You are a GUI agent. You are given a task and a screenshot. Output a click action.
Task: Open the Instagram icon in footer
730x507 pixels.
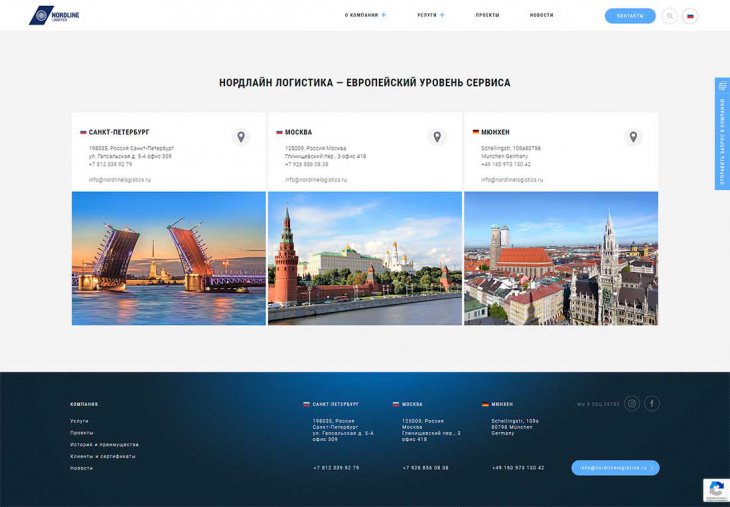click(x=632, y=404)
